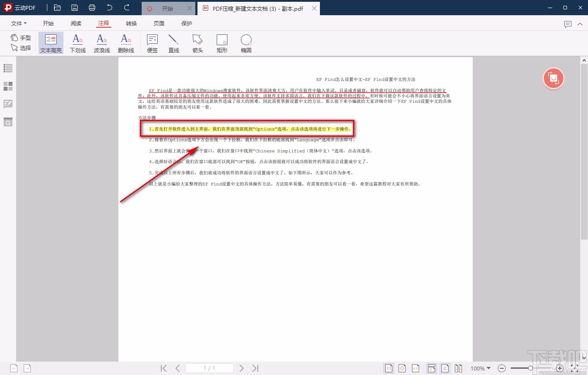588x375 pixels.
Task: Switch to 选择 selection mode
Action: coord(21,48)
